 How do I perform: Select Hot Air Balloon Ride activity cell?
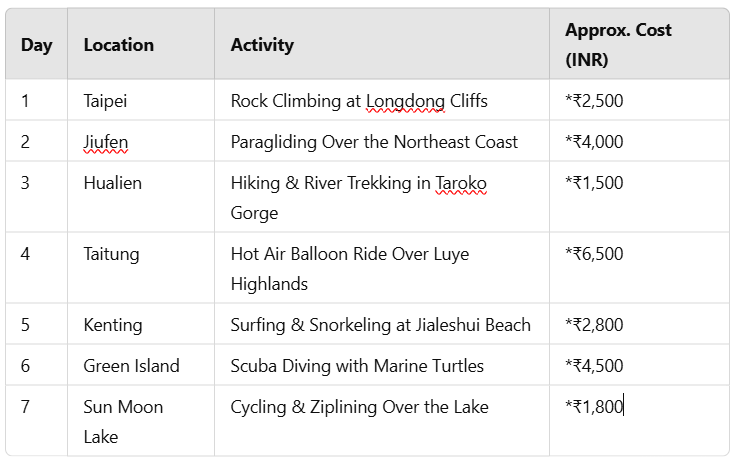tap(382, 268)
